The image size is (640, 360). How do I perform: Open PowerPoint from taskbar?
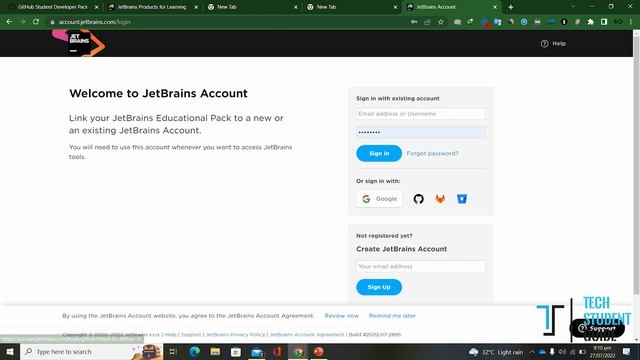(x=319, y=351)
